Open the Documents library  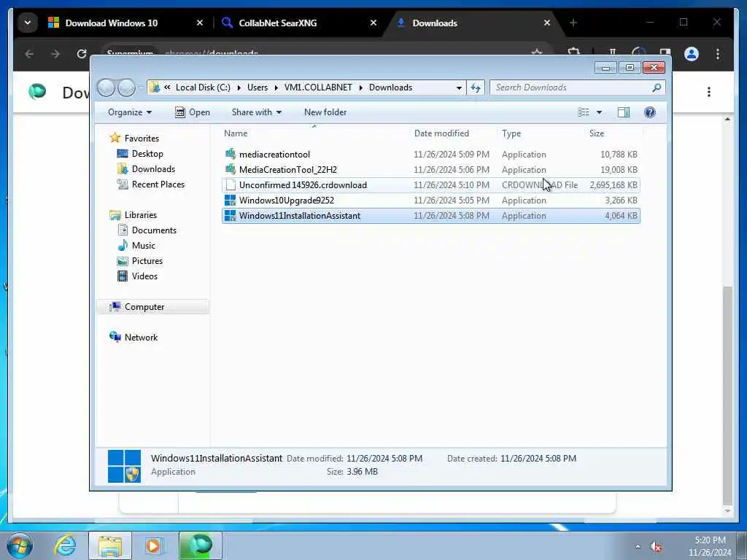pos(154,230)
